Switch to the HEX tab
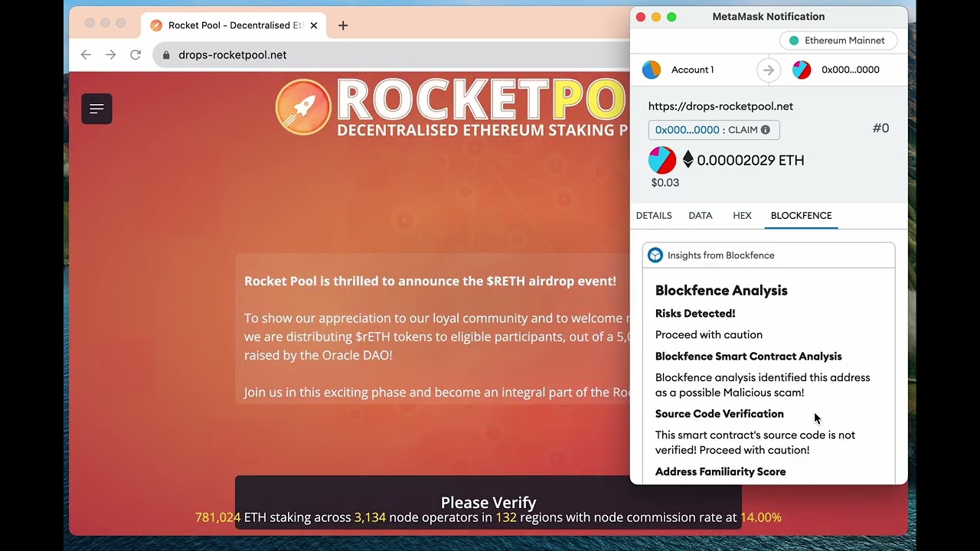Viewport: 980px width, 551px height. pos(742,216)
